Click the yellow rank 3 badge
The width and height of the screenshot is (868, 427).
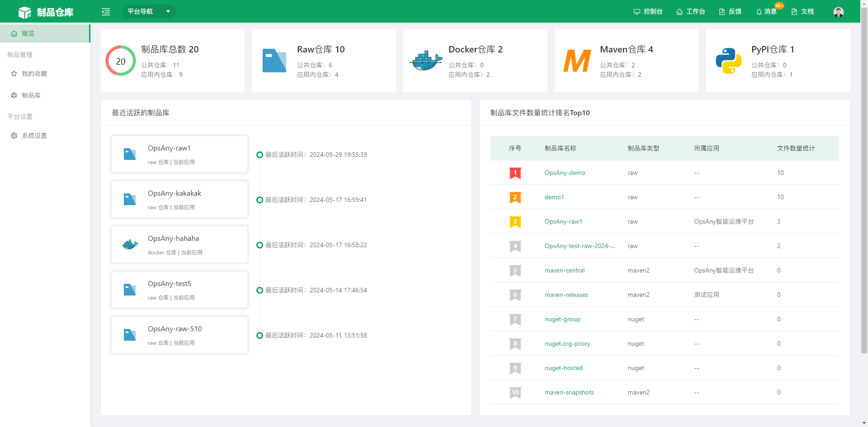click(515, 222)
